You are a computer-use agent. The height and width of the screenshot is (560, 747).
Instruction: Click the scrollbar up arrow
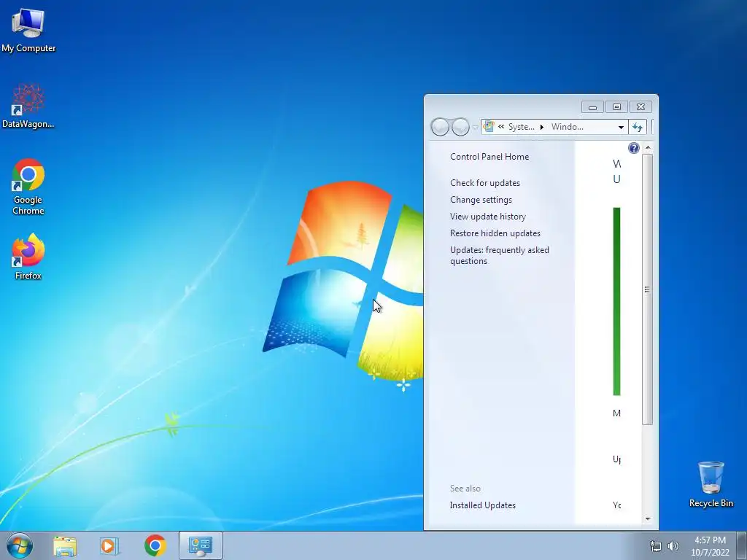[x=648, y=147]
